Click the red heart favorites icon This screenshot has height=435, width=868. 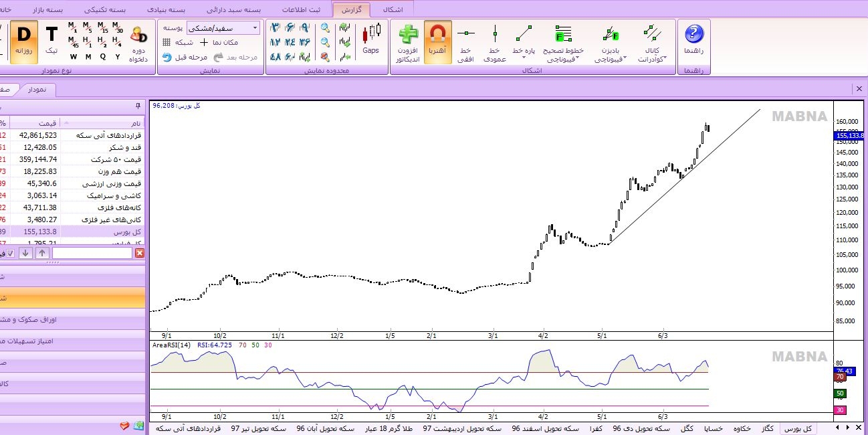tap(124, 426)
